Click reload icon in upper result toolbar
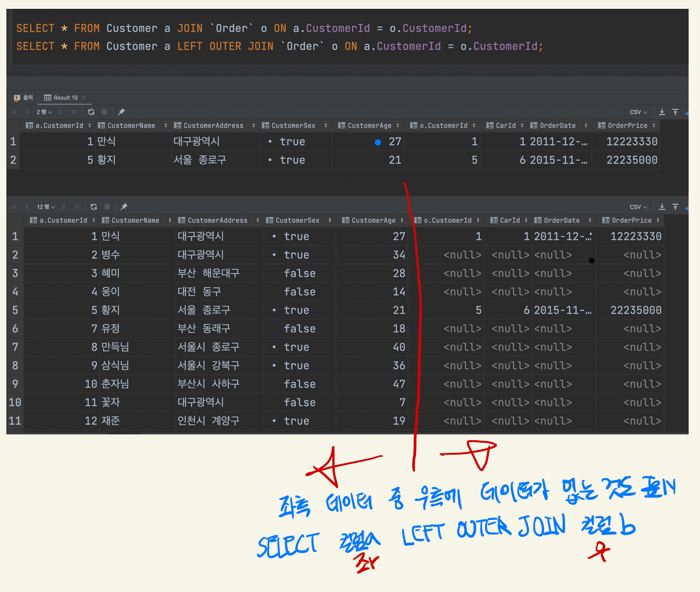The image size is (700, 592). coord(91,112)
